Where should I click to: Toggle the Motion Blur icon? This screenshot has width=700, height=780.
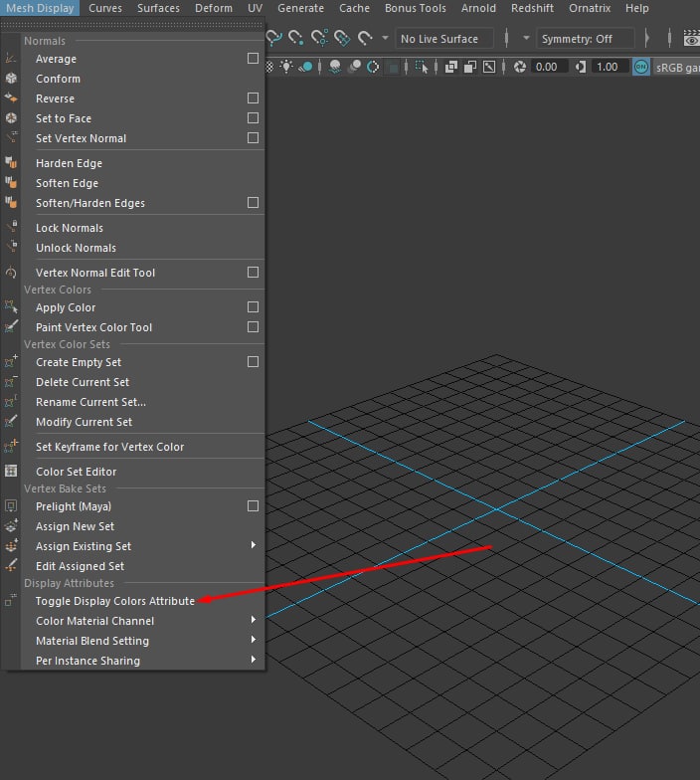(354, 67)
